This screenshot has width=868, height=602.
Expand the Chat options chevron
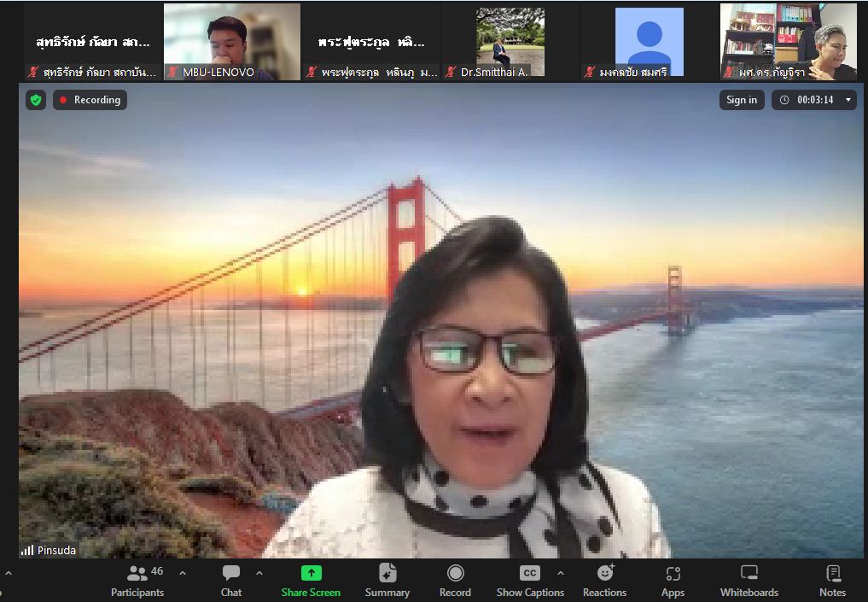click(259, 573)
